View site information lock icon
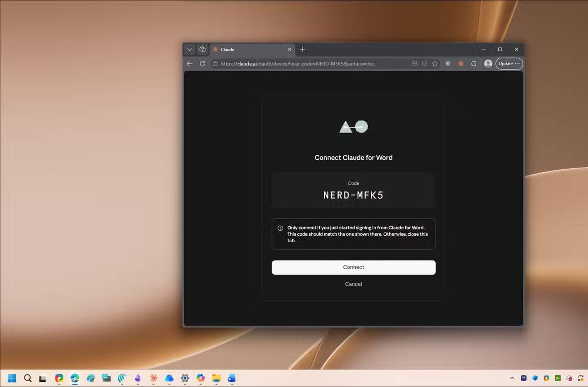The height and width of the screenshot is (387, 588). [x=215, y=64]
